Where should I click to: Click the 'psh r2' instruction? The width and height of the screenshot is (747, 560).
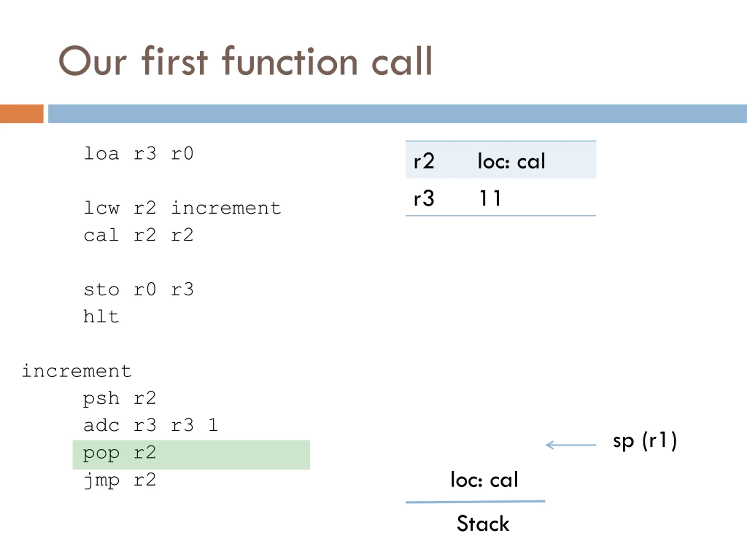pyautogui.click(x=120, y=399)
